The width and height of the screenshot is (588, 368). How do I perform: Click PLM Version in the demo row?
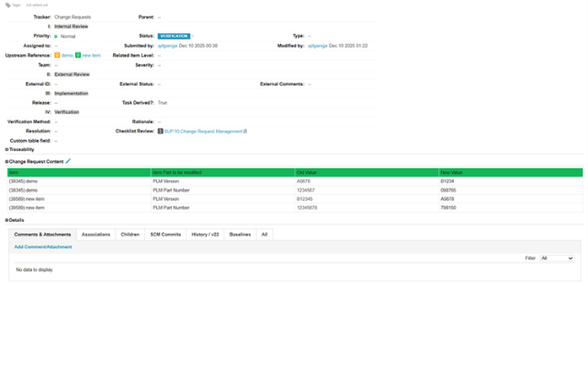[x=165, y=181]
